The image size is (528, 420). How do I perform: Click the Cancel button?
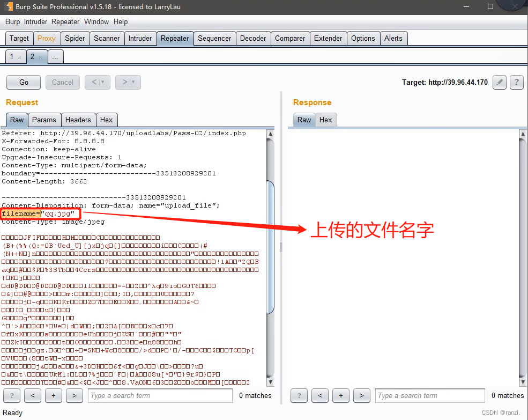coord(63,82)
